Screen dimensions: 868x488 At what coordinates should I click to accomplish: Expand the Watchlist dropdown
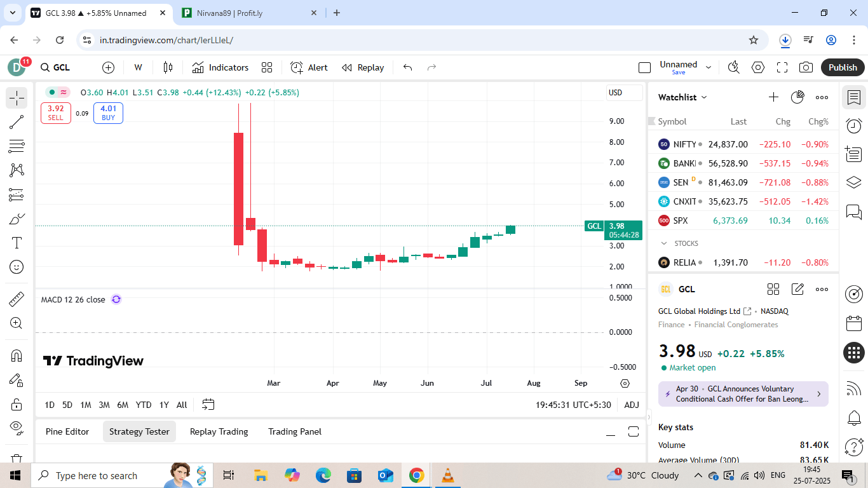coord(683,97)
